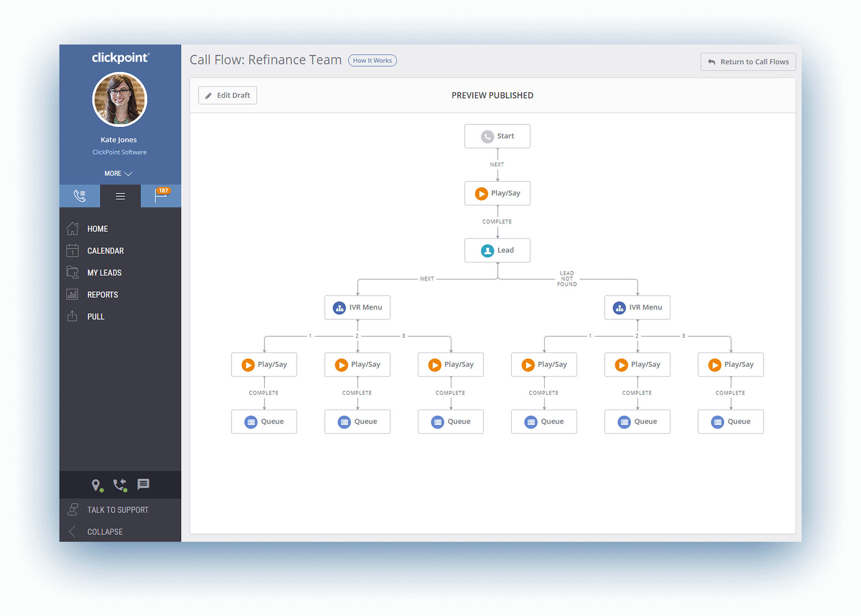Click the Edit Draft button

point(227,95)
